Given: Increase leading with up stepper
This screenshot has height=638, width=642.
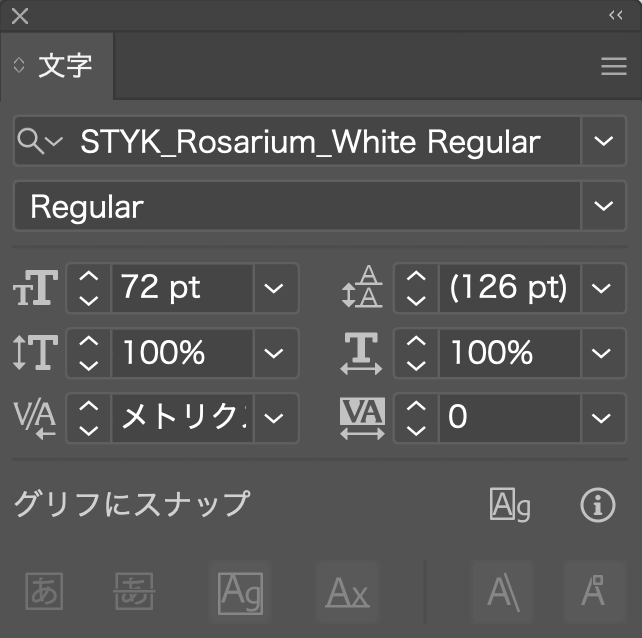Looking at the screenshot, I should click(416, 276).
